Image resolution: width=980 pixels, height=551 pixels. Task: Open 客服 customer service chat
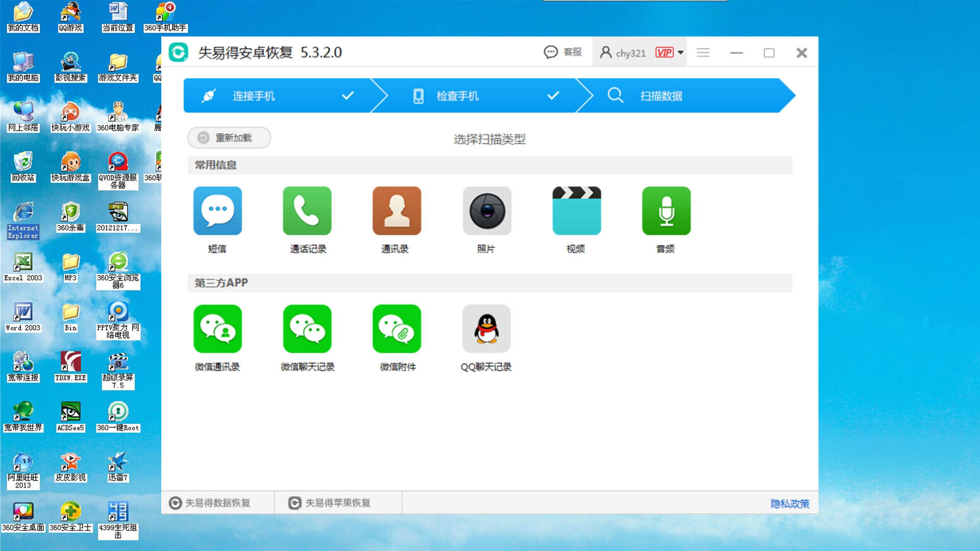pyautogui.click(x=563, y=52)
